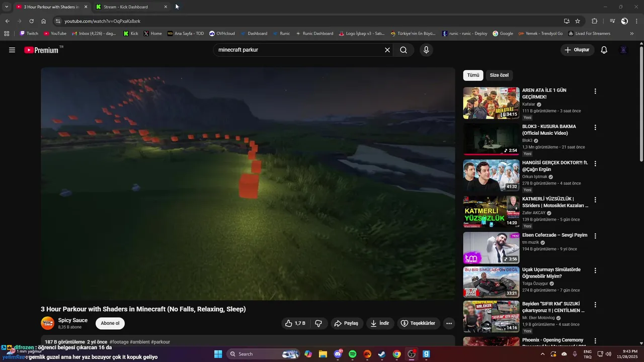The width and height of the screenshot is (644, 362).
Task: Share the video via Paylaş
Action: pos(347,323)
